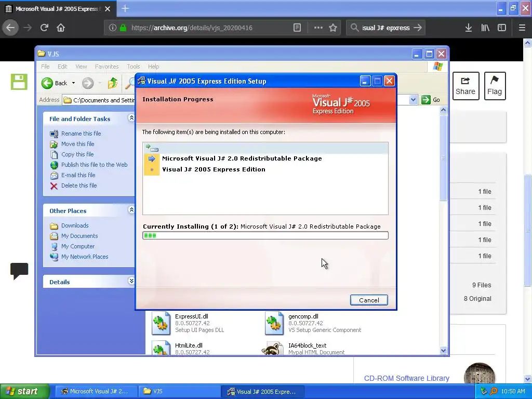Toggle reader view in address bar
This screenshot has height=399, width=532.
[x=297, y=28]
